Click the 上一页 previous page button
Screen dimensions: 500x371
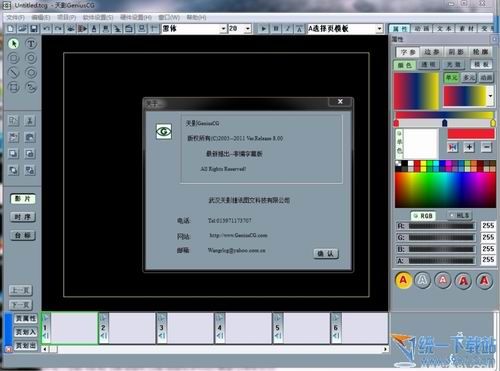click(20, 290)
